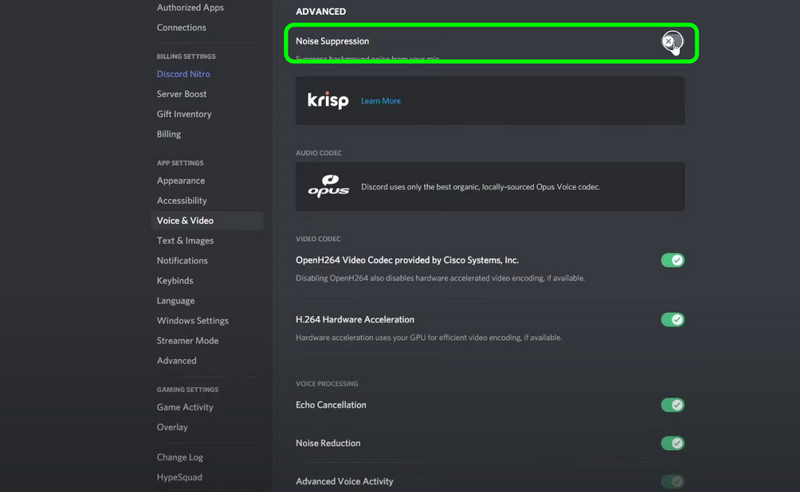The width and height of the screenshot is (800, 492).
Task: Turn off H.264 Hardware Acceleration
Action: point(672,320)
